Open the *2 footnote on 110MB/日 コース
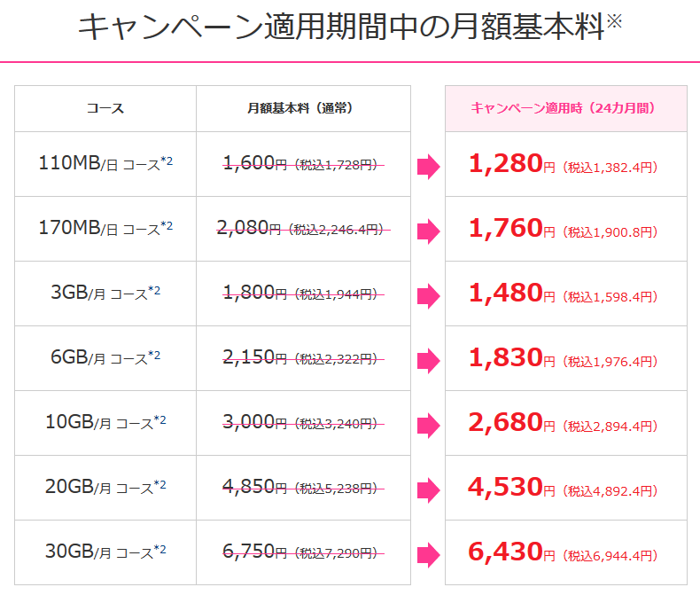 (x=167, y=160)
